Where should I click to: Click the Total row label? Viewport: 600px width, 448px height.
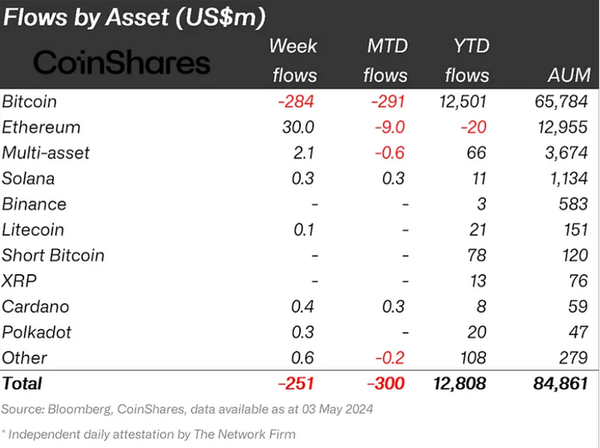[x=22, y=383]
